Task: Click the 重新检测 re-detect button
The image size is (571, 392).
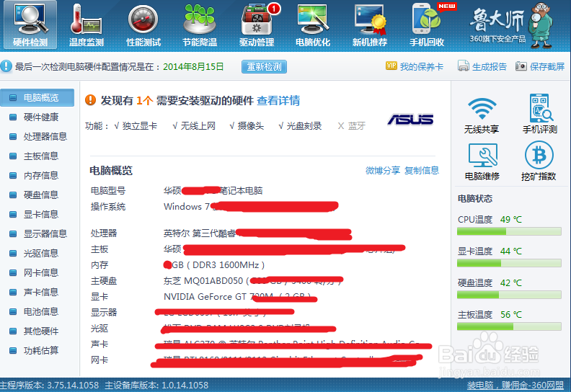Action: click(264, 66)
